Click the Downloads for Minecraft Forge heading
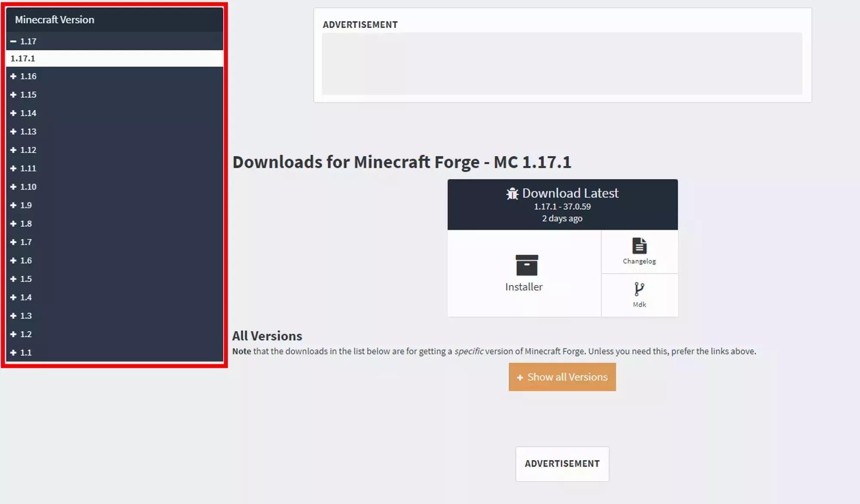Screen dimensions: 860x504 pos(402,162)
